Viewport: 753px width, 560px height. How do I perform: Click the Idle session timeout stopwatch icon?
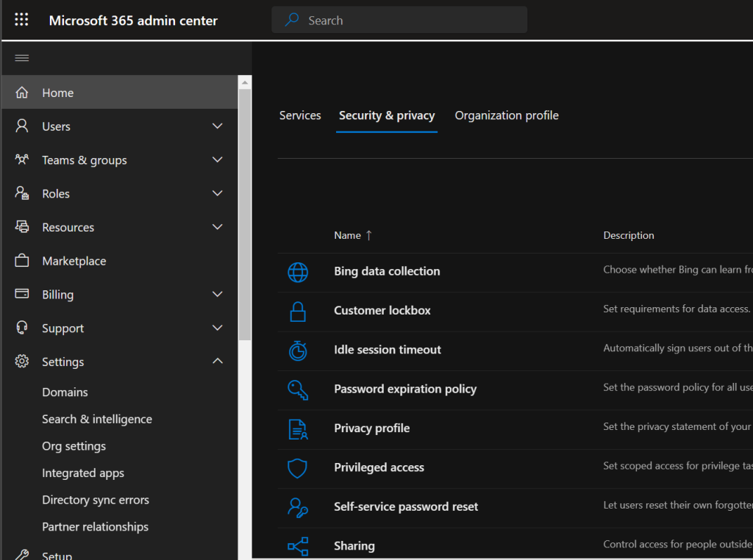coord(298,351)
